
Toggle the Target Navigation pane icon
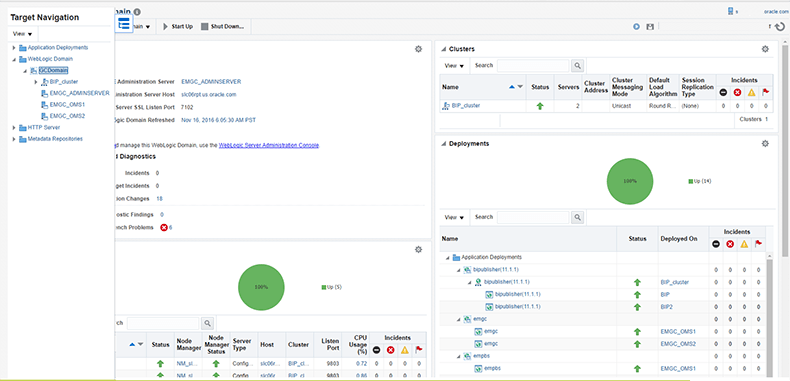[x=124, y=24]
